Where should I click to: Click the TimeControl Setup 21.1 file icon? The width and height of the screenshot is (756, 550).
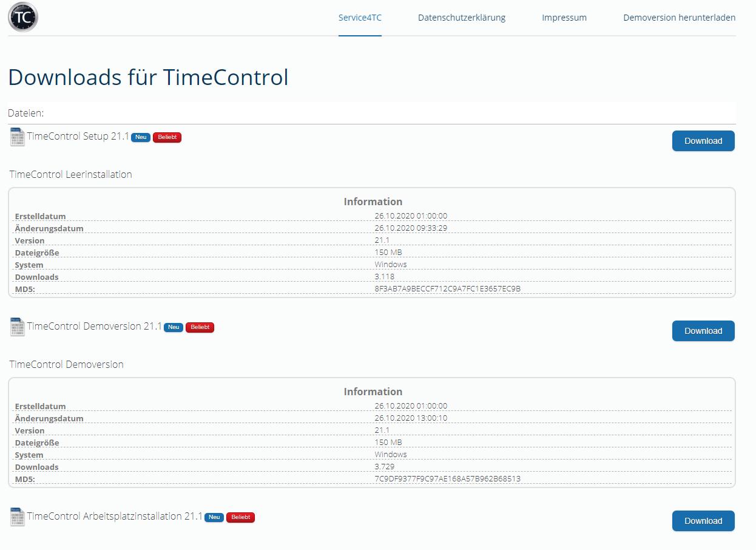coord(18,137)
